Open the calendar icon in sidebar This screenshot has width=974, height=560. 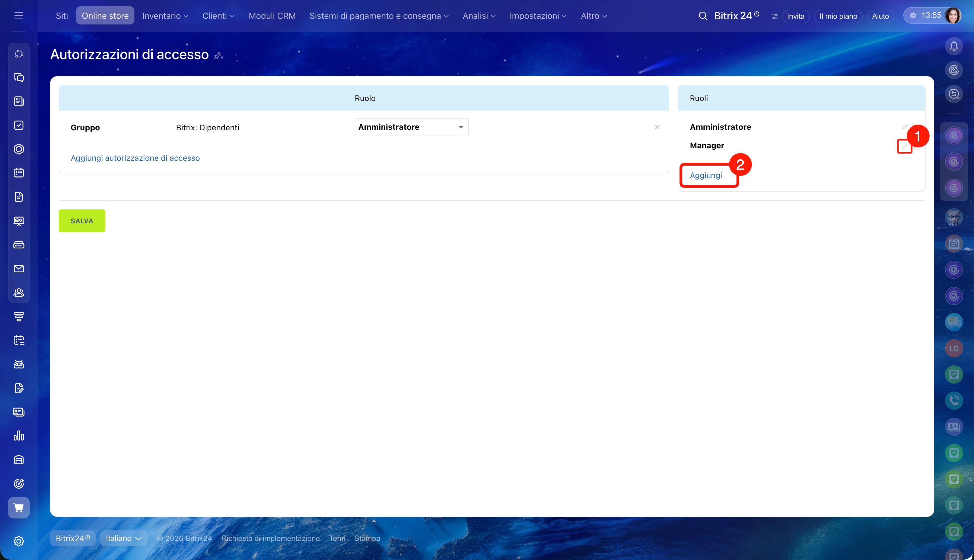coord(19,173)
